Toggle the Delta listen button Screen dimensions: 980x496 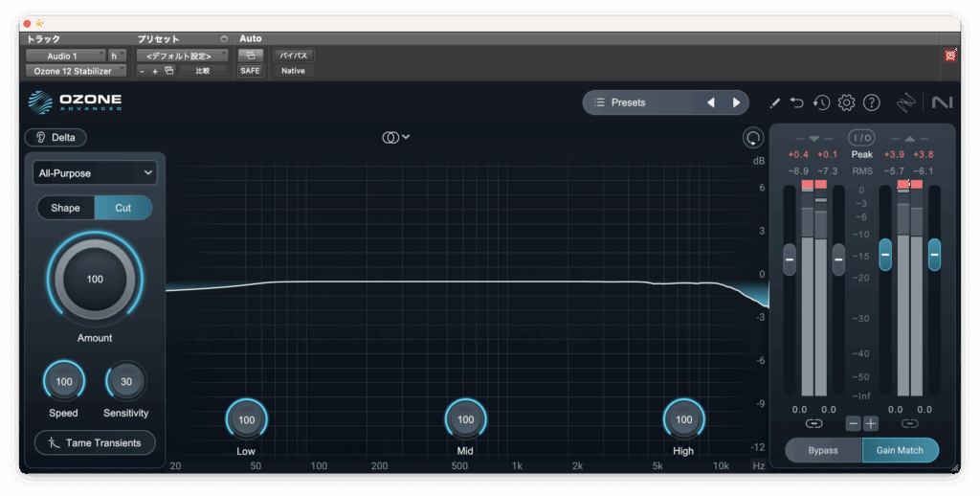[x=56, y=137]
